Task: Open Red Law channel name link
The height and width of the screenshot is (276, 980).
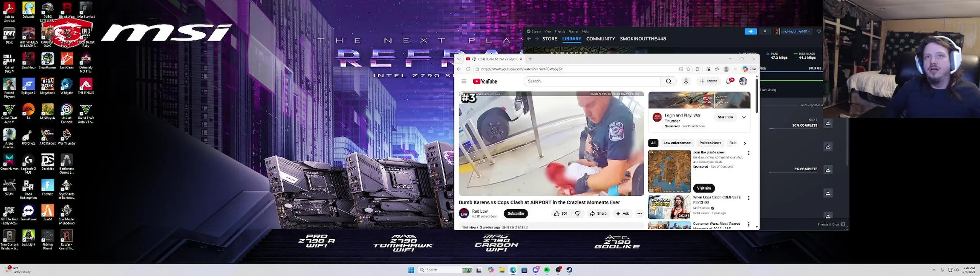Action: click(x=480, y=211)
